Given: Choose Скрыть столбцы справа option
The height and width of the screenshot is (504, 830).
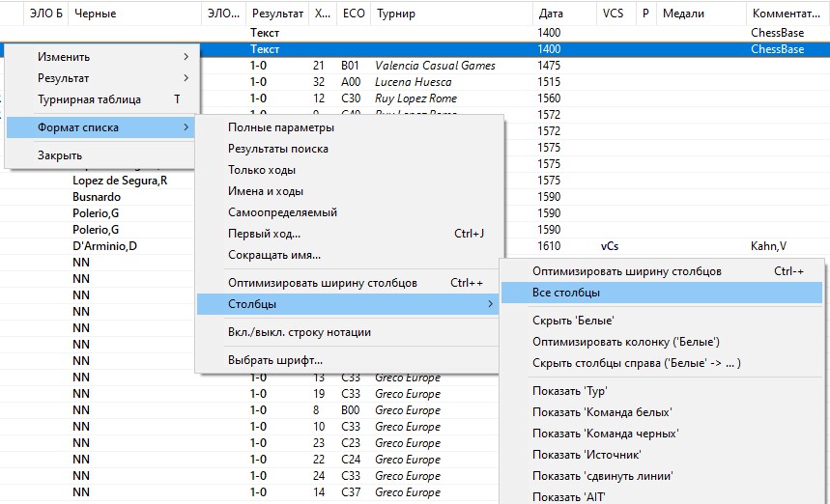Looking at the screenshot, I should (x=662, y=363).
